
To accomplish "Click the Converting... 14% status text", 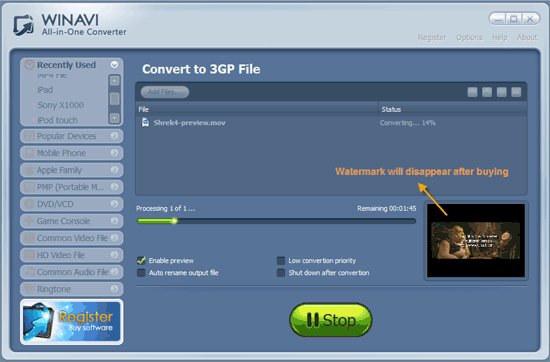I will [408, 123].
